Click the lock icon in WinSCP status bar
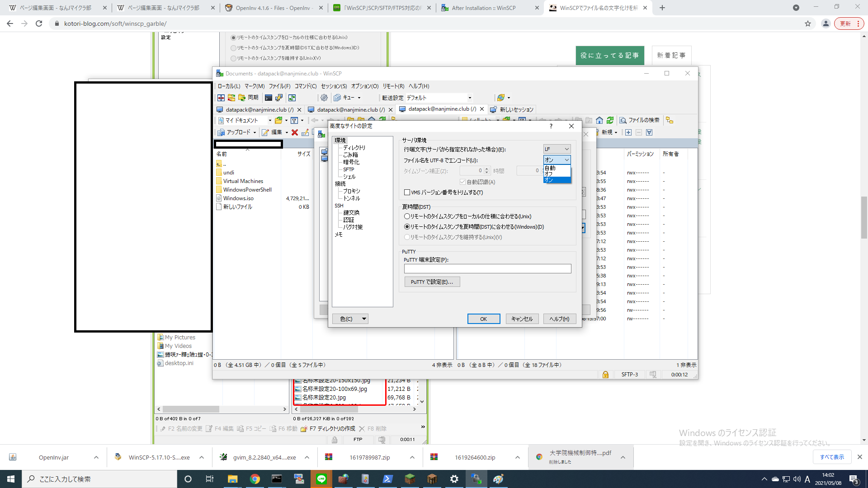This screenshot has width=868, height=488. (605, 375)
